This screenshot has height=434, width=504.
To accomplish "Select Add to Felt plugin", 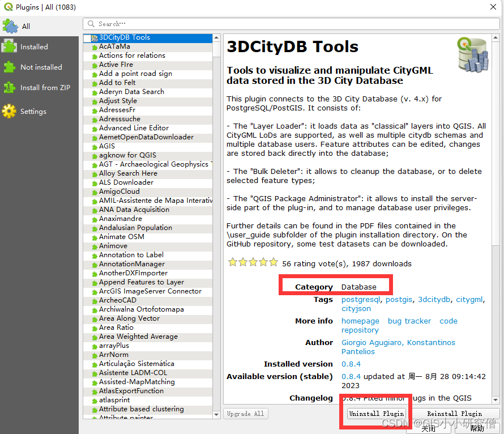I will 148,83.
